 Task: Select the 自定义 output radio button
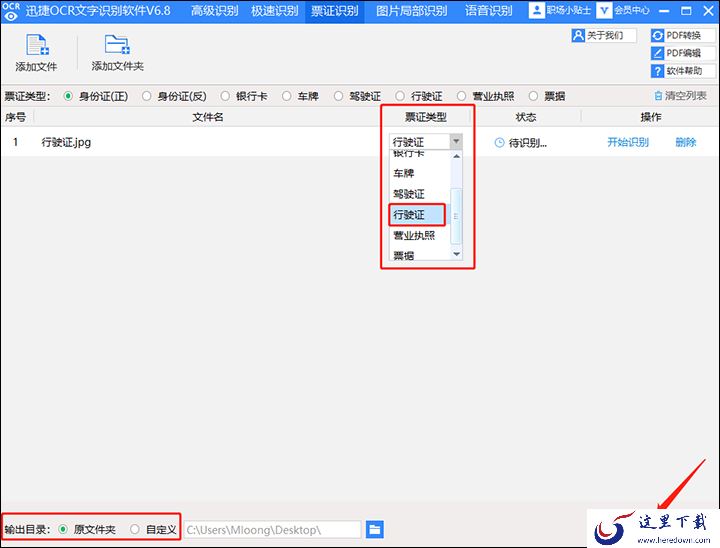point(135,530)
